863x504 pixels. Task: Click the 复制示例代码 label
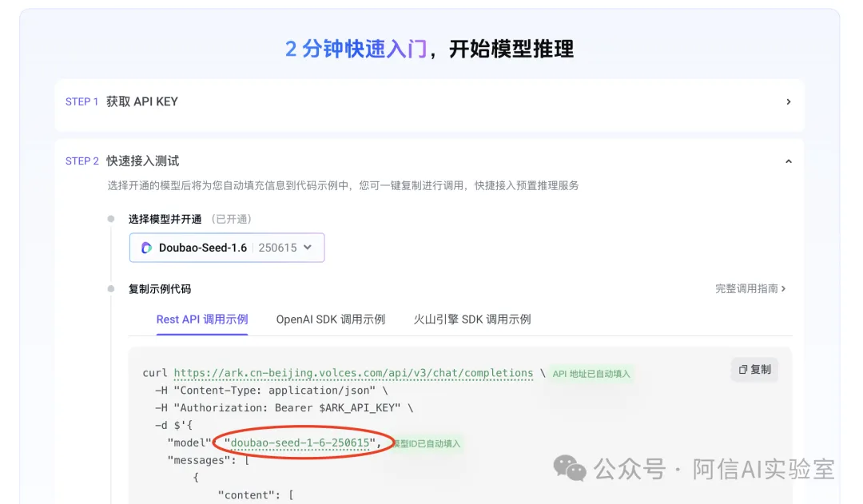pos(160,289)
